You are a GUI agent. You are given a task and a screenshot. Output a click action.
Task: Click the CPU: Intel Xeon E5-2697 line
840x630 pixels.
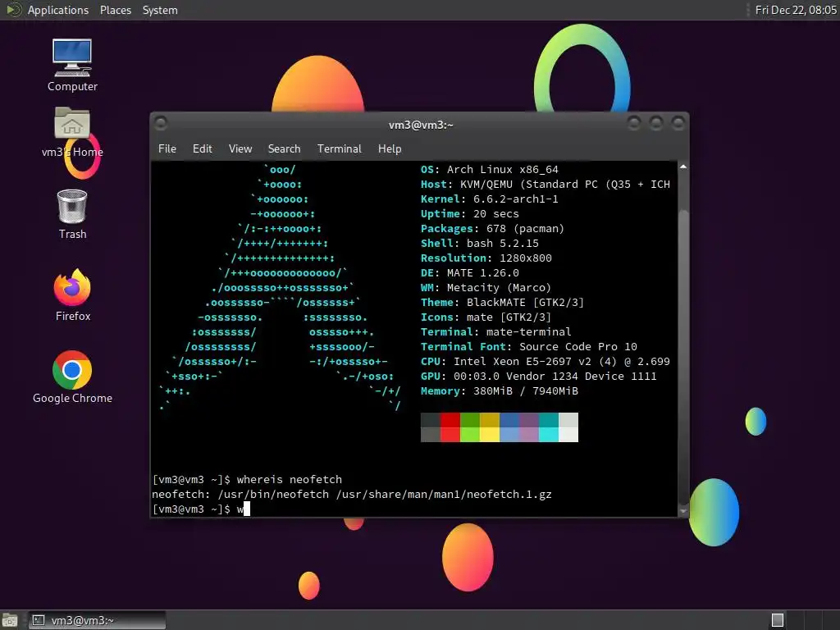546,362
